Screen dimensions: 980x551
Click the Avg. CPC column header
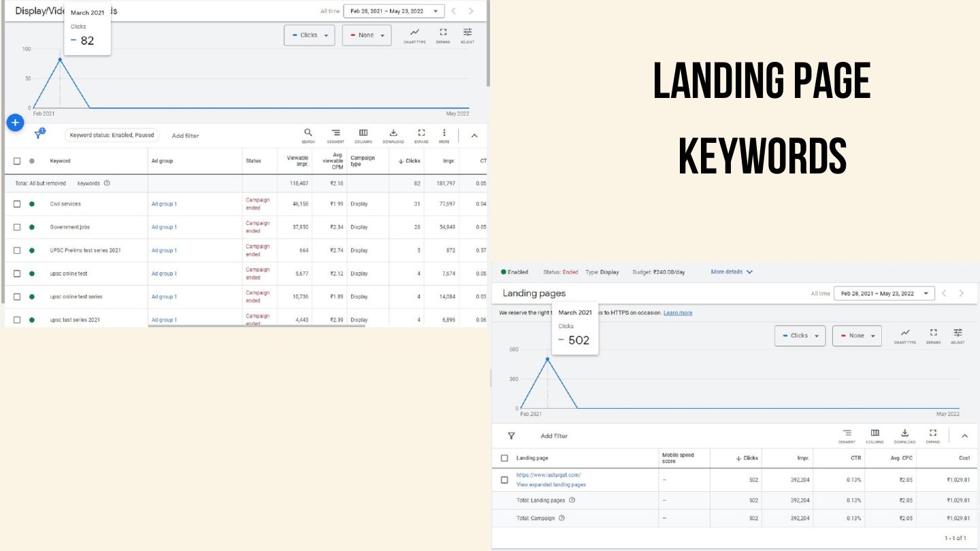902,458
